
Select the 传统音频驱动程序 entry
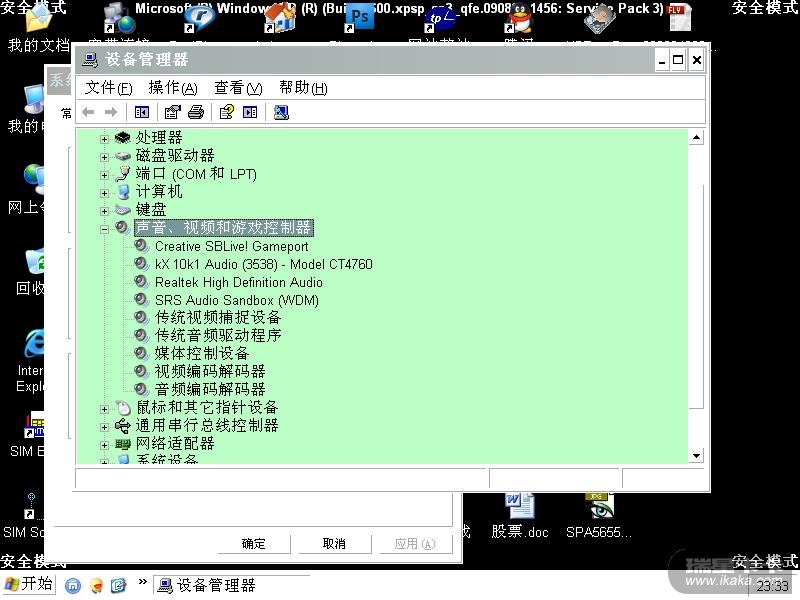[x=218, y=335]
